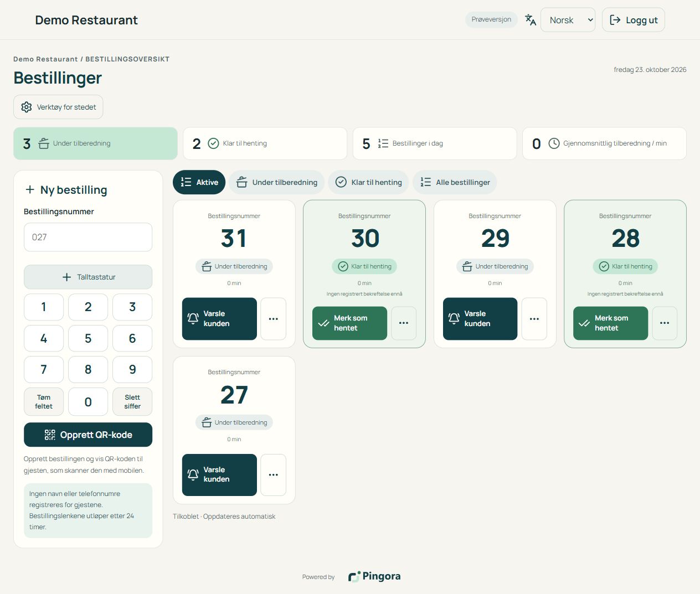Open the Norsk language dropdown
The height and width of the screenshot is (594, 700).
pyautogui.click(x=568, y=20)
